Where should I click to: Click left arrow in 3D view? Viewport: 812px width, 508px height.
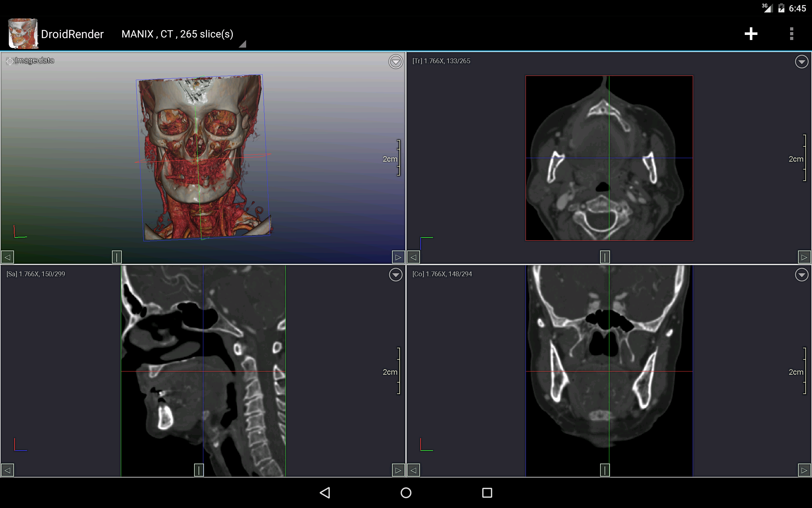7,257
